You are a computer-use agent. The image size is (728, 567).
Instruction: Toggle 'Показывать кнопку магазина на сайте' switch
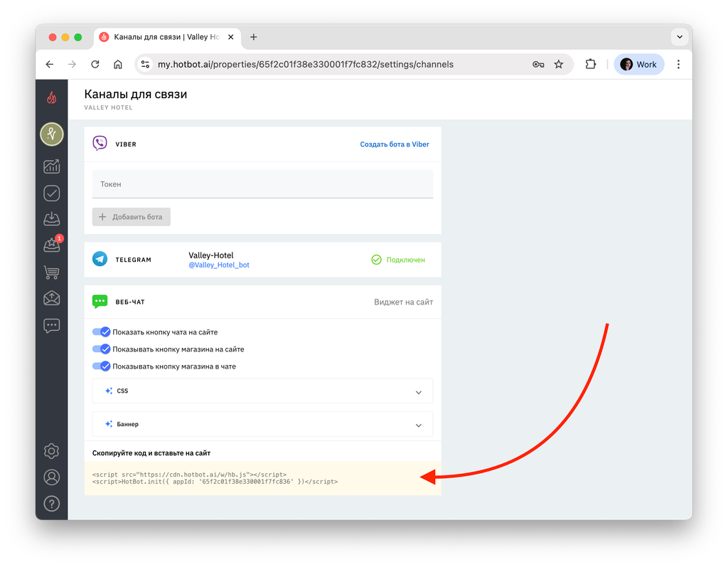tap(101, 349)
